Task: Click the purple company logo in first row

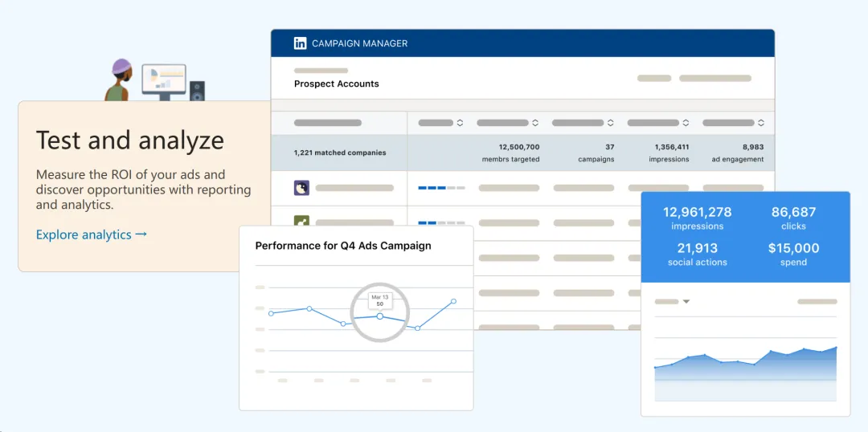Action: click(x=301, y=188)
